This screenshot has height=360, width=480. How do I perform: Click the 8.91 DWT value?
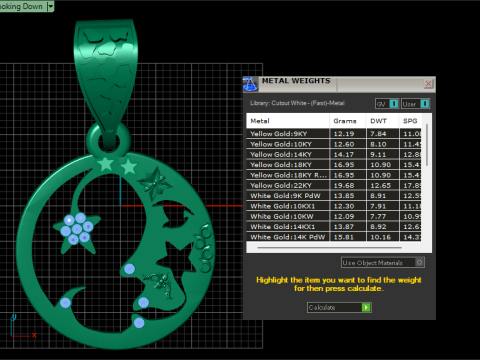[378, 196]
